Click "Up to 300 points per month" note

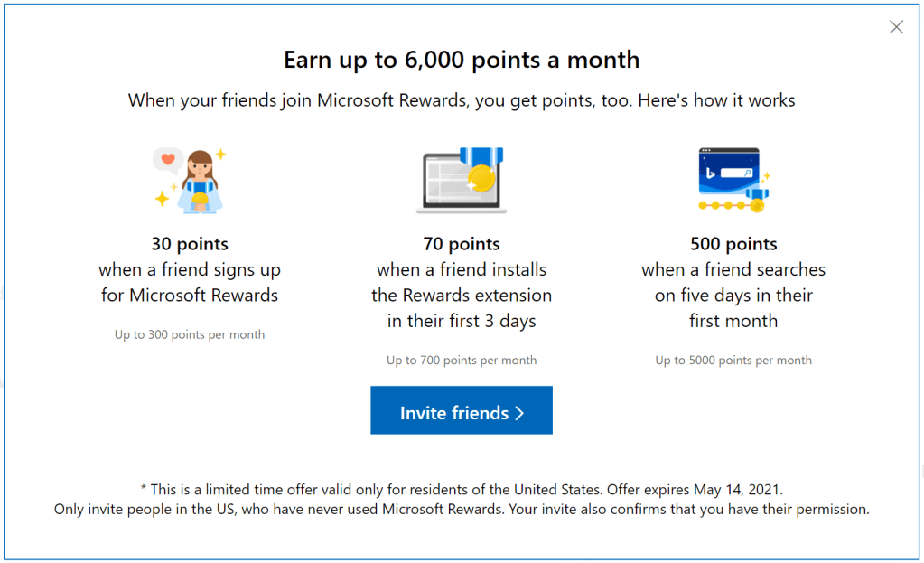190,334
